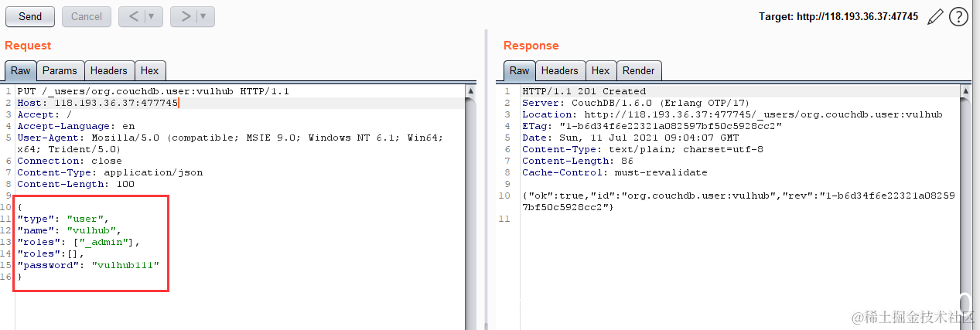This screenshot has width=980, height=330.
Task: Open the Headers tab in Request pane
Action: pos(109,70)
